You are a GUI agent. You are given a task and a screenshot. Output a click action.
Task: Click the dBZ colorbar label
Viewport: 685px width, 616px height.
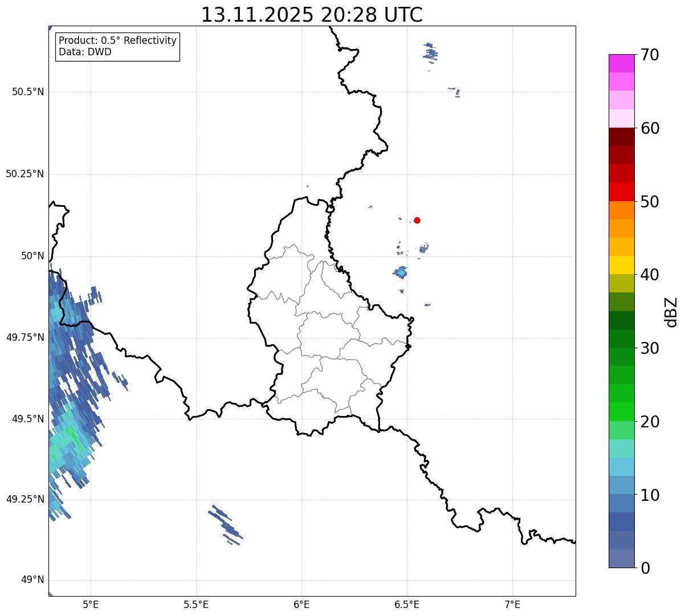click(671, 312)
